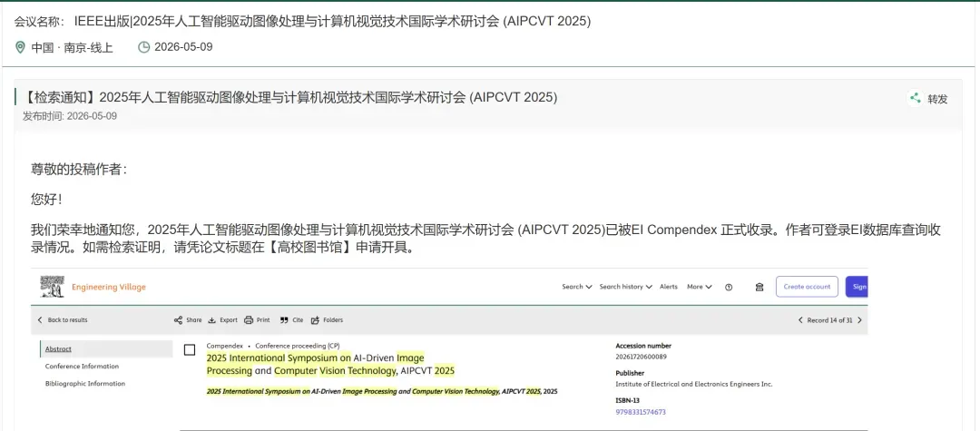Image resolution: width=980 pixels, height=431 pixels.
Task: Click the ISBN-13 link 9798331574673
Action: point(641,412)
